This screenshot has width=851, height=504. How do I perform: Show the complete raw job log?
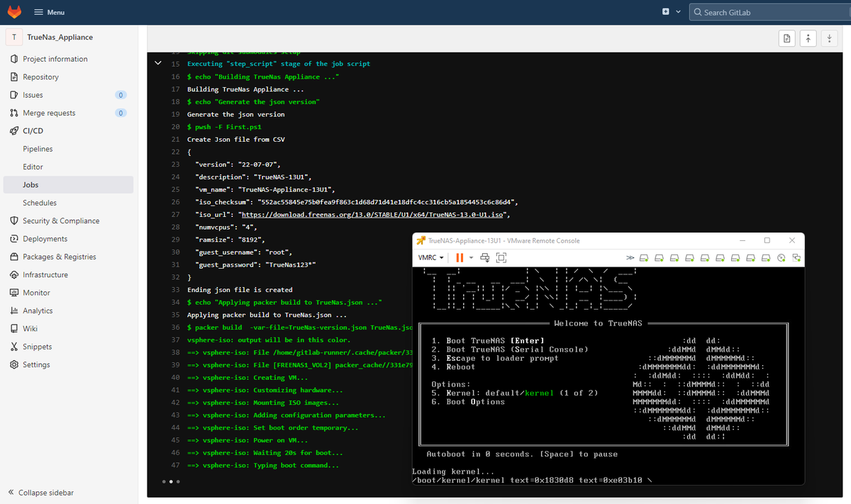(786, 38)
